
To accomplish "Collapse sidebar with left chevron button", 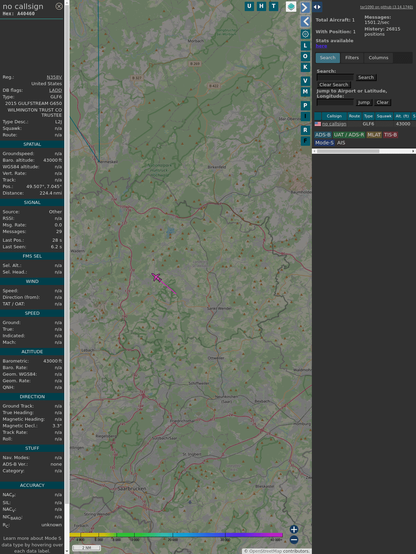I will pos(305,21).
